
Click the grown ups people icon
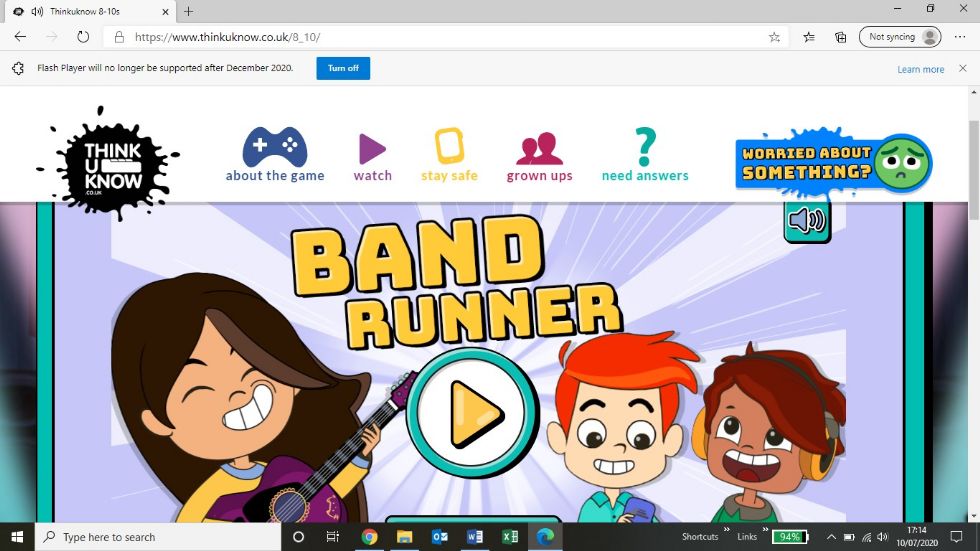pos(539,148)
